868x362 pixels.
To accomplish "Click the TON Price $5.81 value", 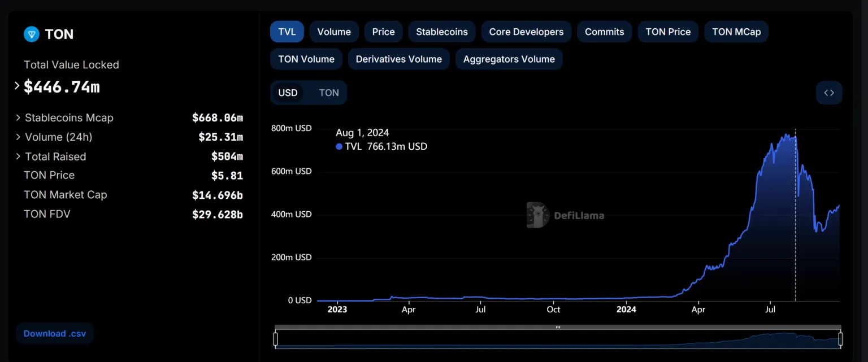I will (227, 176).
